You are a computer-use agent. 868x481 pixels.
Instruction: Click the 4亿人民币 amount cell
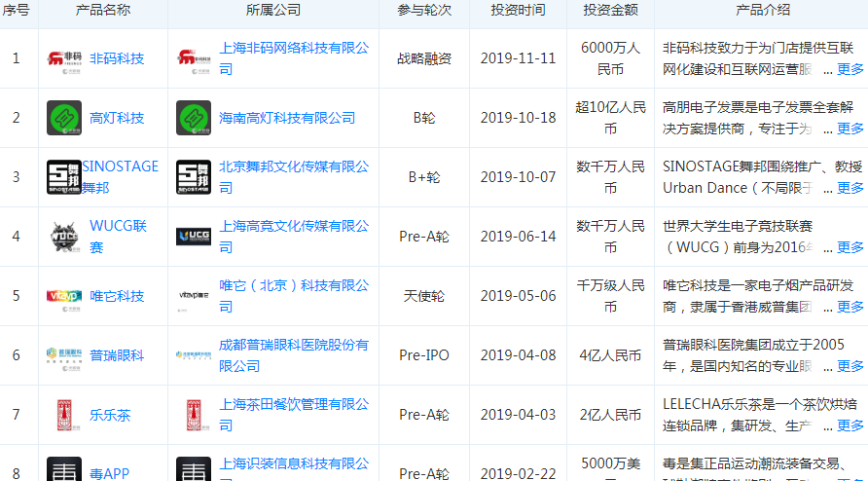610,355
